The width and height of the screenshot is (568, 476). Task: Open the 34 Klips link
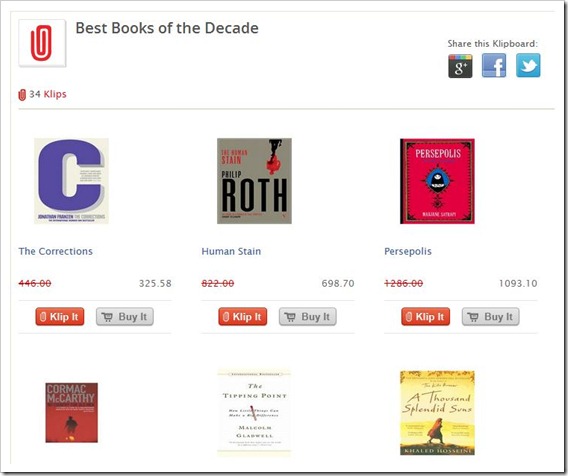pos(48,94)
